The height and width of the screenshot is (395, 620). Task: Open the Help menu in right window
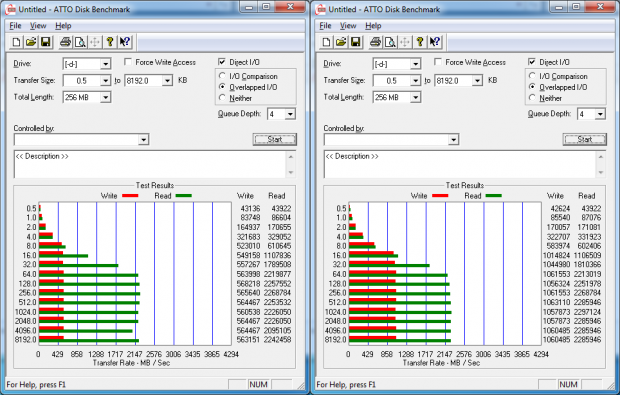[373, 26]
